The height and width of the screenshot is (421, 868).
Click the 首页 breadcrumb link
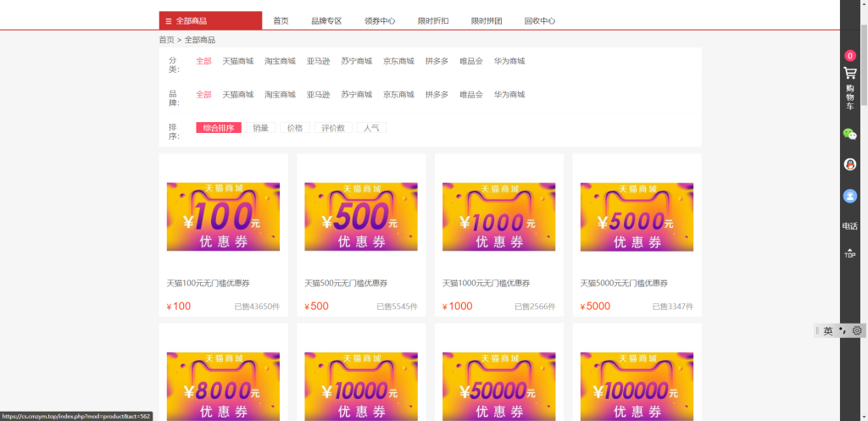167,40
